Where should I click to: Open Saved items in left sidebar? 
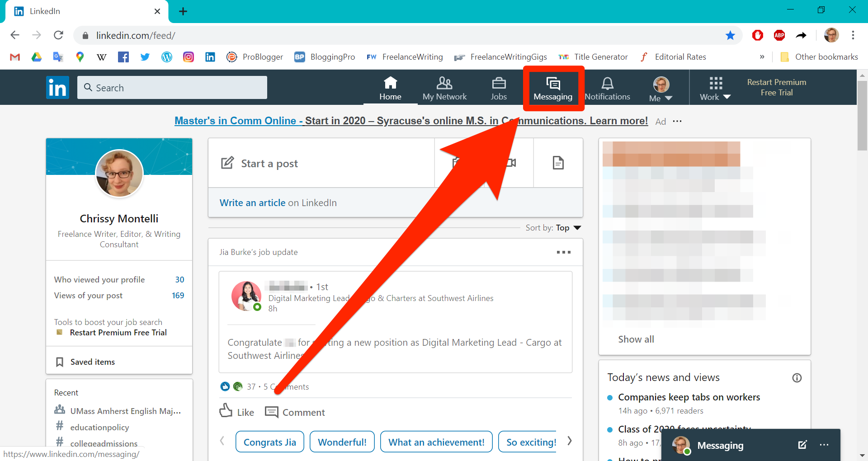pyautogui.click(x=92, y=362)
